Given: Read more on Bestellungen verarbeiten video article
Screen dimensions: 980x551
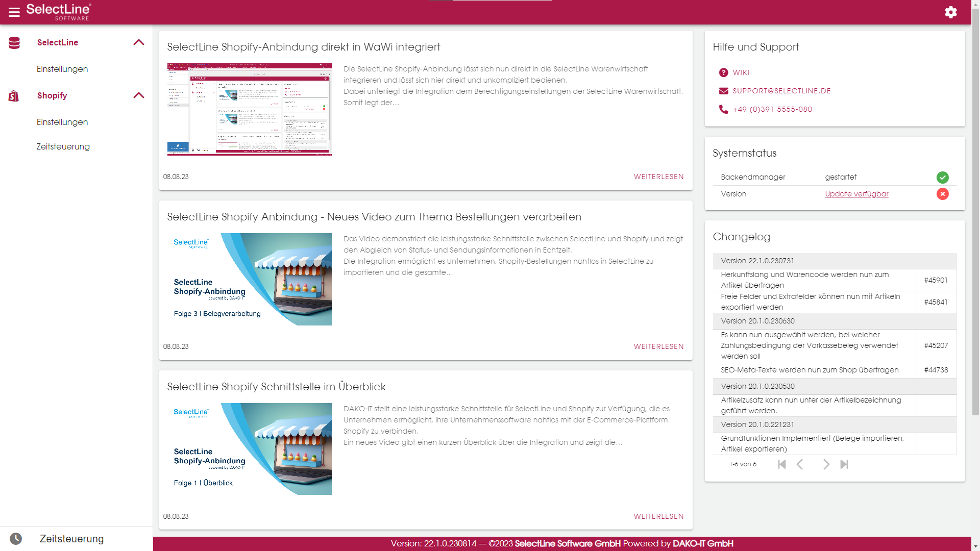Looking at the screenshot, I should 658,347.
